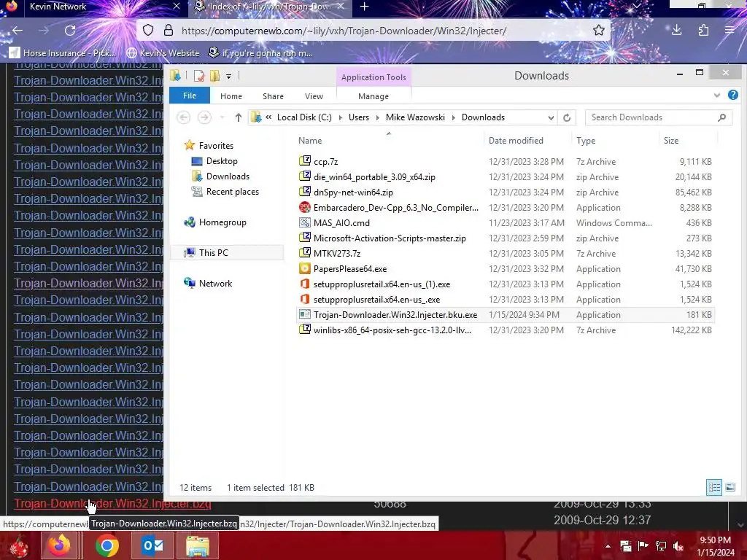This screenshot has height=560, width=747.
Task: Open the Manage ribbon tab
Action: tap(373, 96)
